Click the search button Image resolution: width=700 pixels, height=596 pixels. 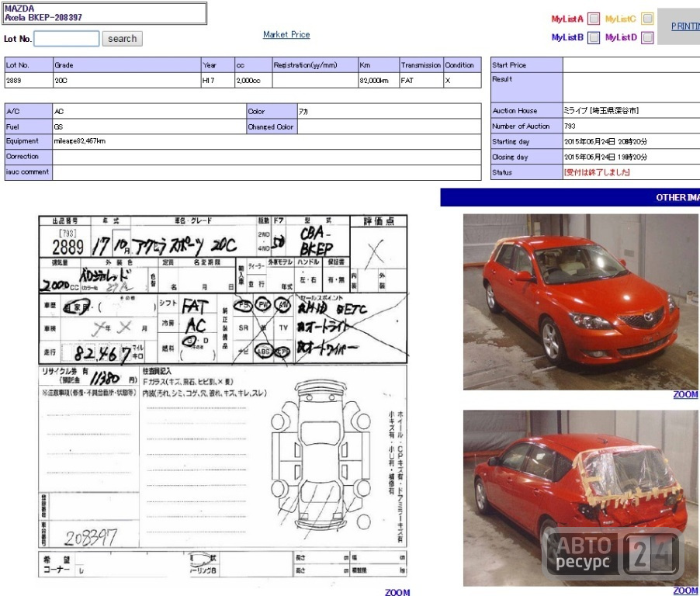[x=123, y=38]
